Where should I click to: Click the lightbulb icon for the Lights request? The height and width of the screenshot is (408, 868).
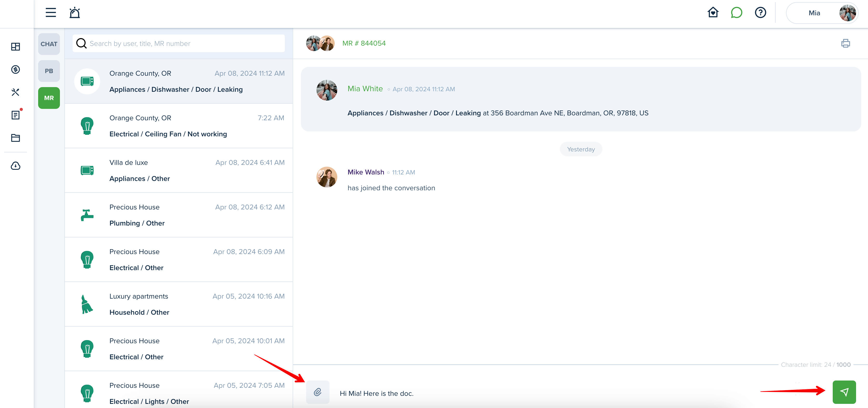[x=87, y=393]
